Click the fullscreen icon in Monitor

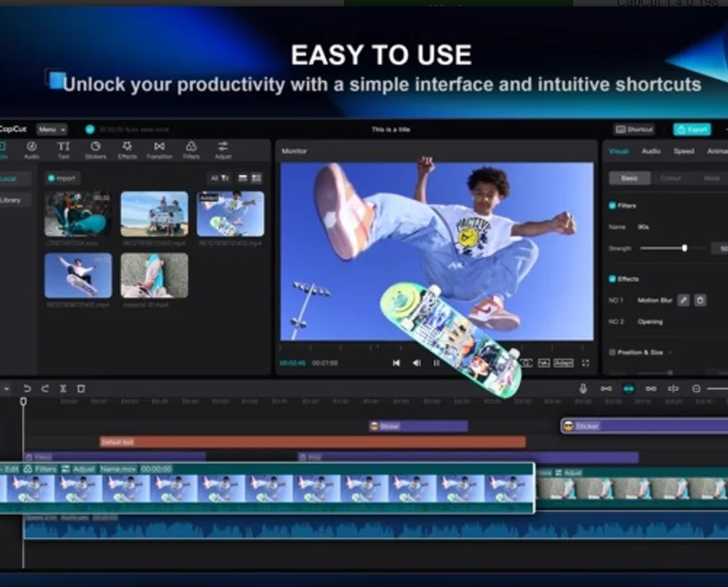584,363
